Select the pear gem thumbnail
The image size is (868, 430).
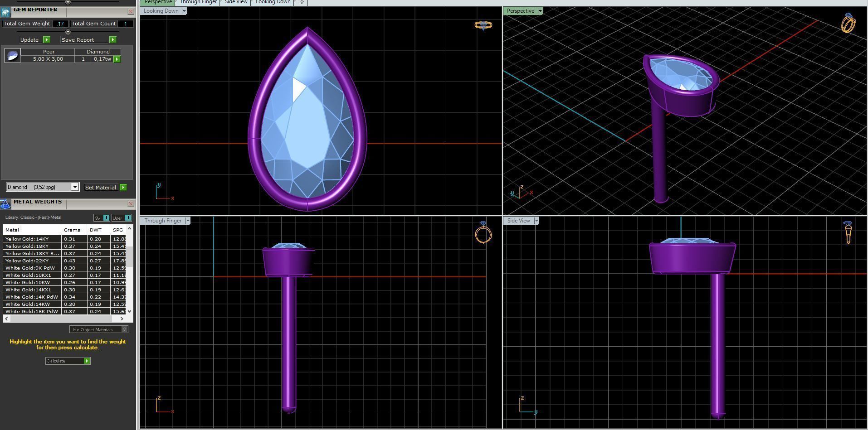click(13, 56)
